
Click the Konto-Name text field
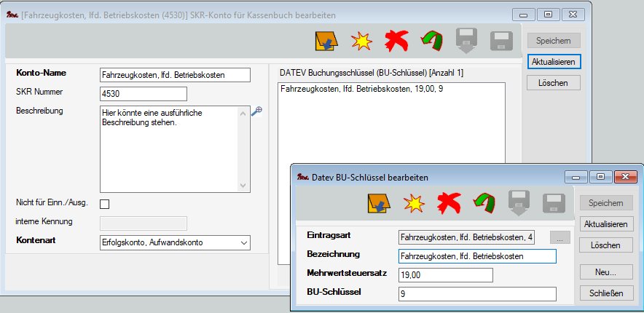tap(174, 74)
